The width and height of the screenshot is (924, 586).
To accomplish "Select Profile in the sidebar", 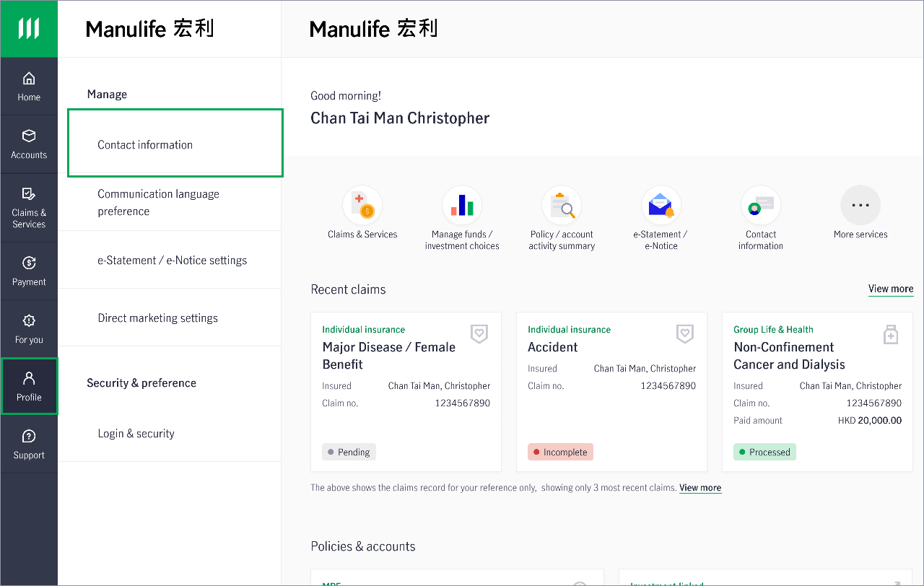I will click(x=29, y=386).
